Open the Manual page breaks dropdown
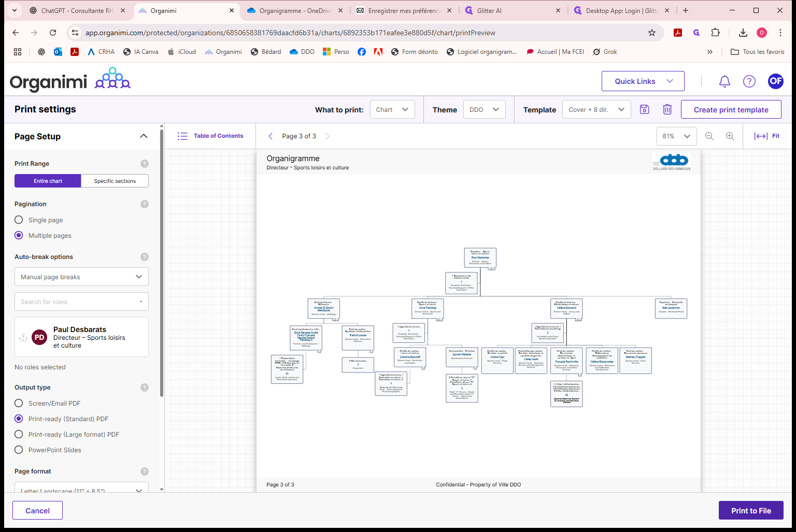Screen dimensions: 796x532 [x=81, y=277]
